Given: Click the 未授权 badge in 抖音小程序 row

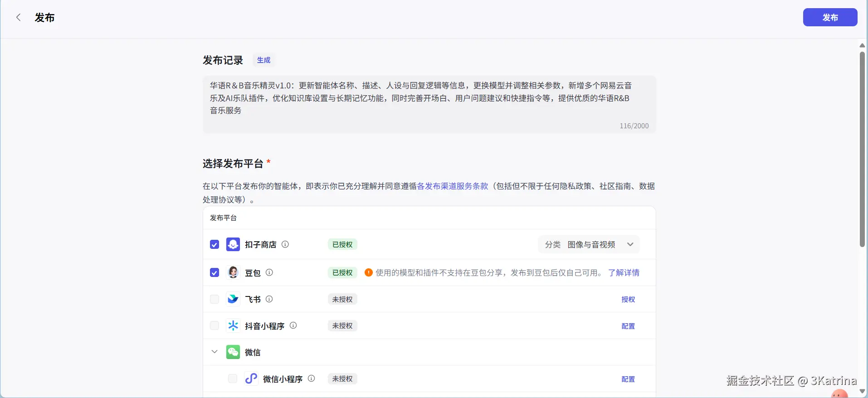Looking at the screenshot, I should (x=342, y=325).
